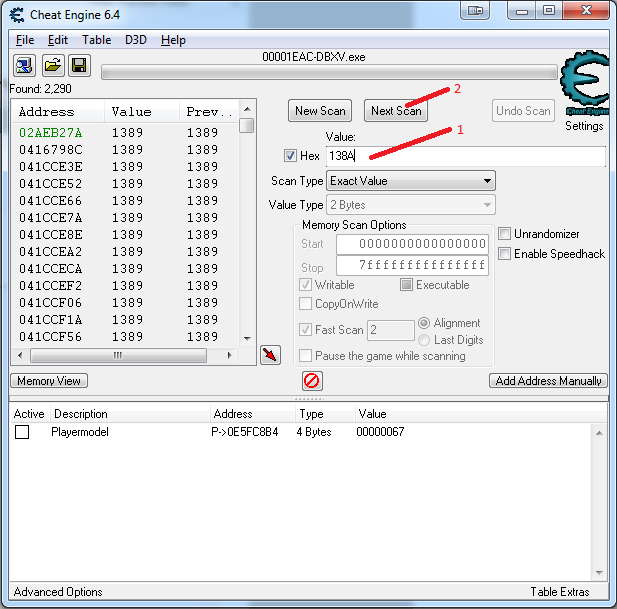
Task: Activate the Playermodel entry checkbox
Action: (22, 432)
